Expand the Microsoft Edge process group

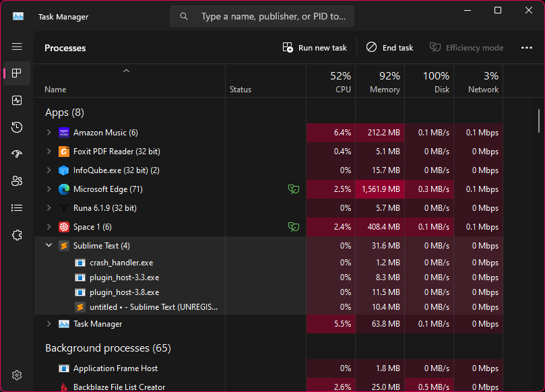[49, 189]
